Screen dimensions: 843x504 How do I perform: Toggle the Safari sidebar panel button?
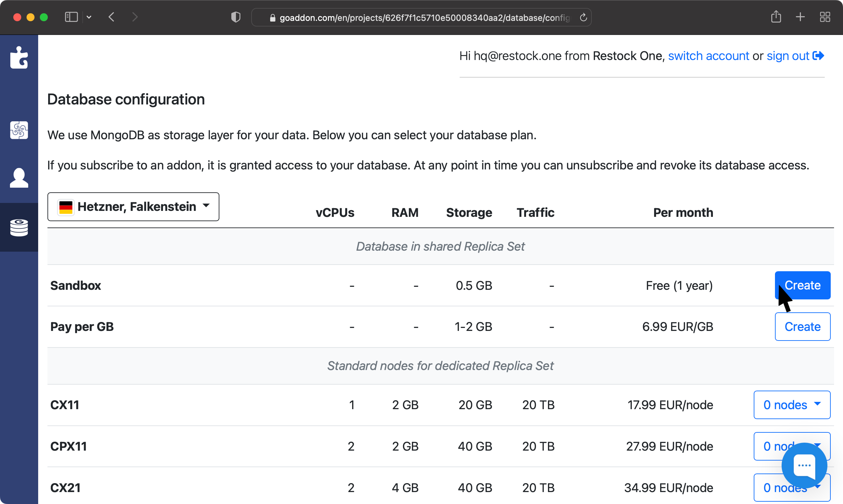(x=71, y=17)
